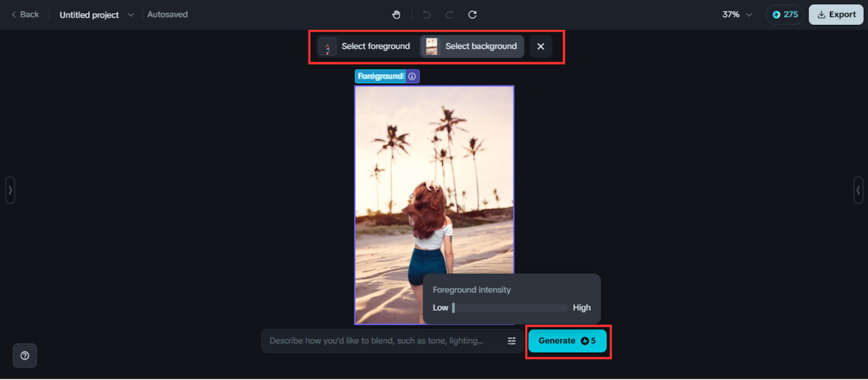Open the help question mark button
Screen dimensions: 868x380
click(25, 356)
